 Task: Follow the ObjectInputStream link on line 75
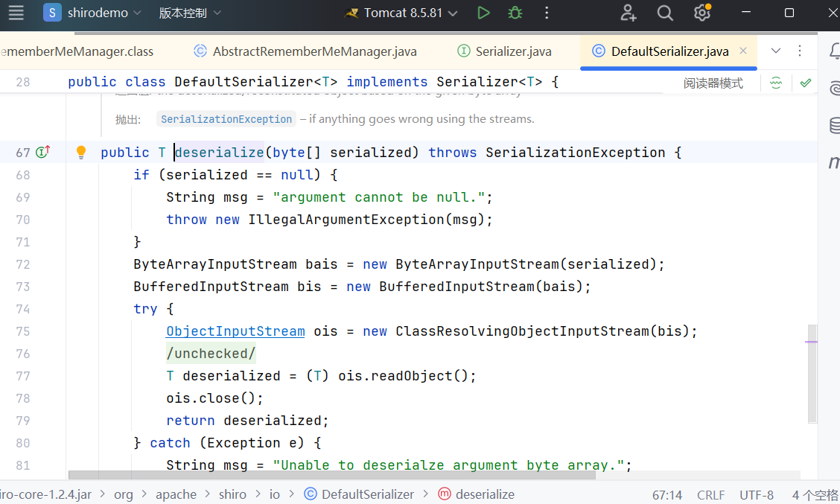(x=235, y=331)
